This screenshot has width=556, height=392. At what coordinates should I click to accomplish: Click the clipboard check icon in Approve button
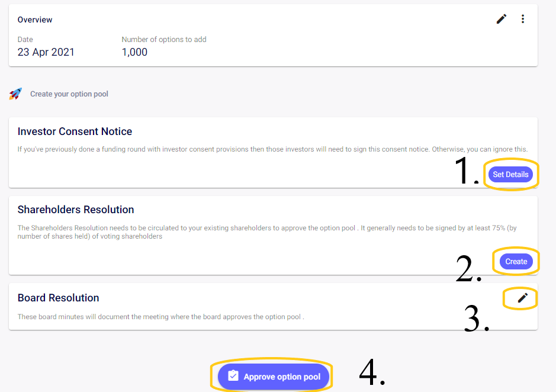pyautogui.click(x=233, y=375)
